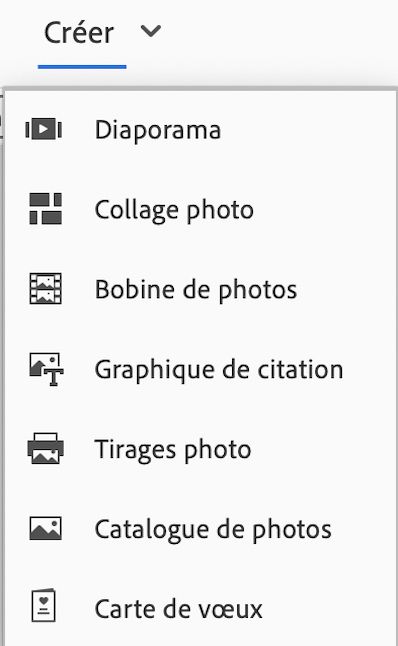Click the Catalogue de photos picture icon

(x=46, y=528)
